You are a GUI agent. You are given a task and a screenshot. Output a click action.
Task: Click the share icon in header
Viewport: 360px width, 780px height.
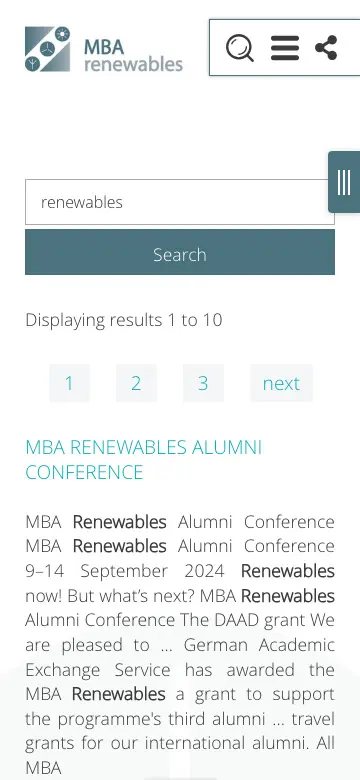[x=326, y=48]
